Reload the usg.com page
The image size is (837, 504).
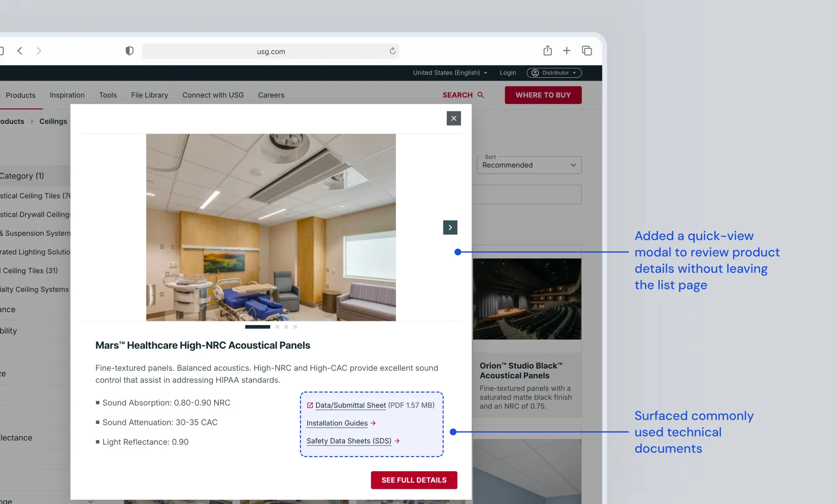click(392, 51)
